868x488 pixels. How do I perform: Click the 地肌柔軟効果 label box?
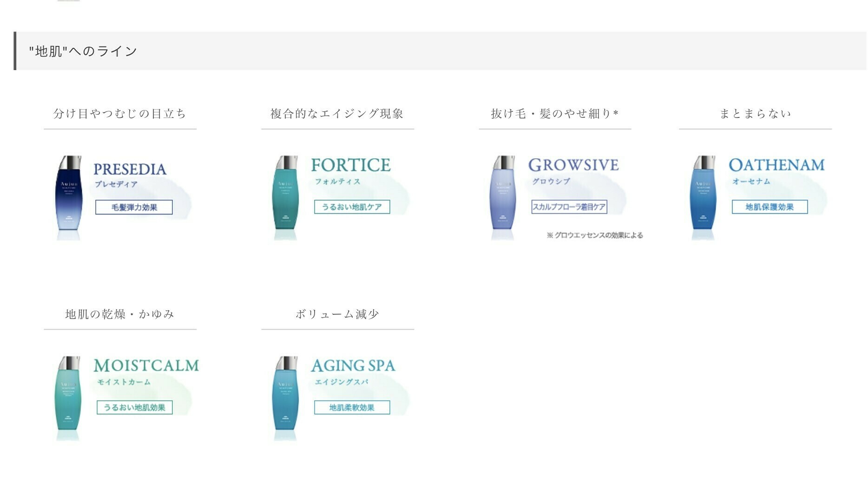pyautogui.click(x=352, y=407)
